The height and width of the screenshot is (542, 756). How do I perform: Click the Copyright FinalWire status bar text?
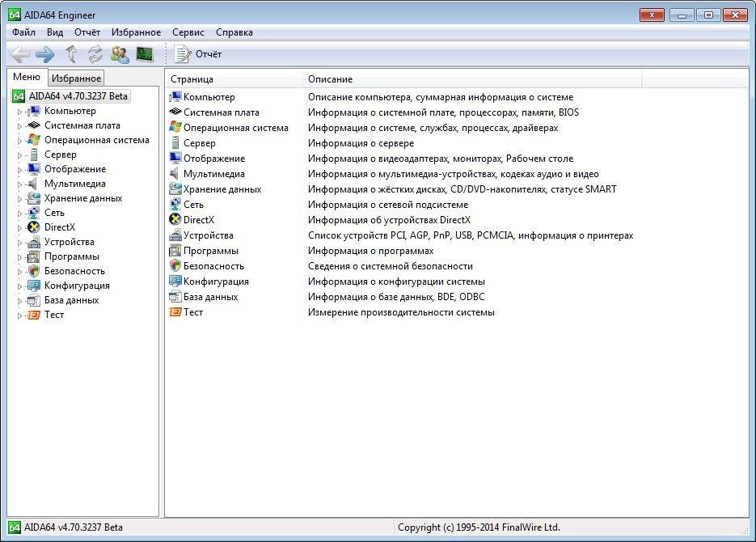tap(479, 527)
